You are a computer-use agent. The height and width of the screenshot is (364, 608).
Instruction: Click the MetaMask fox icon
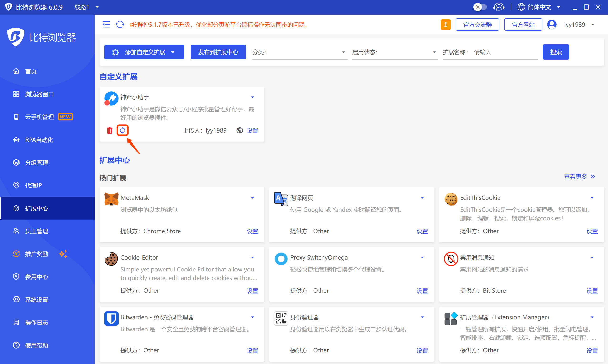pos(111,199)
